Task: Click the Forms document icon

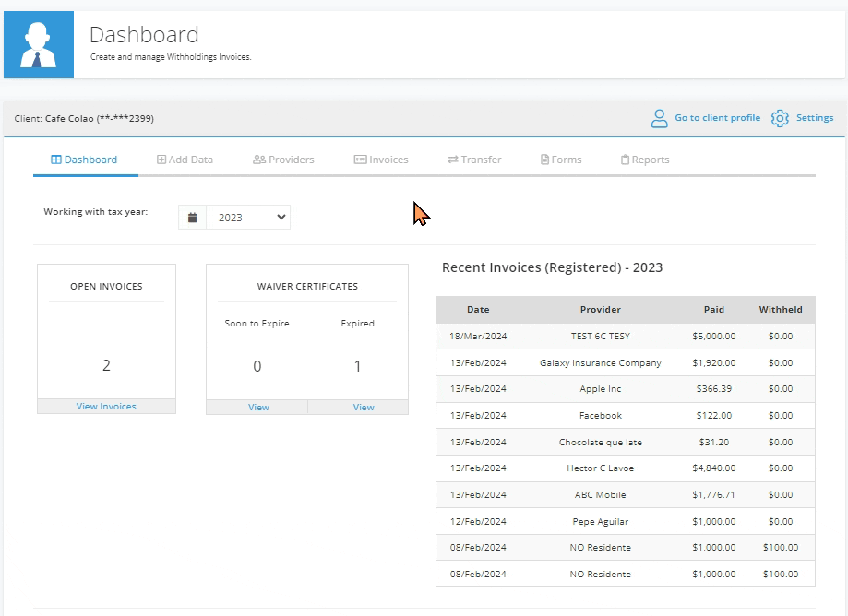Action: [544, 160]
